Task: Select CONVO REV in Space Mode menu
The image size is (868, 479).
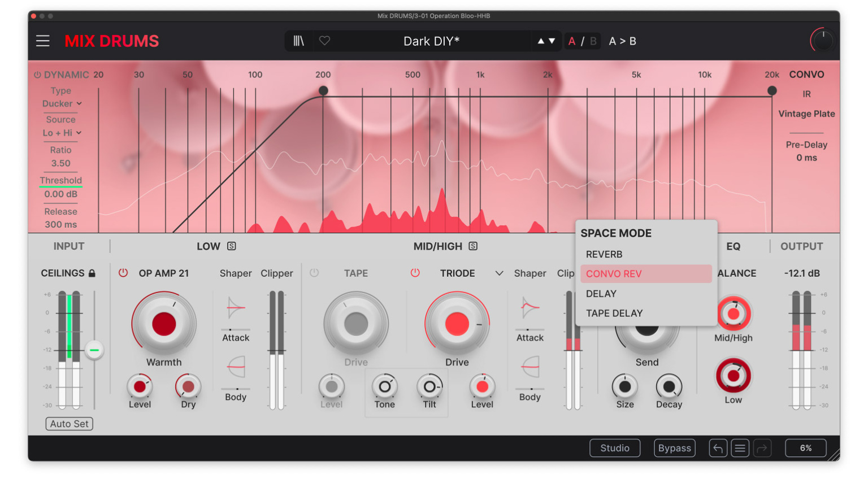Action: click(x=614, y=273)
